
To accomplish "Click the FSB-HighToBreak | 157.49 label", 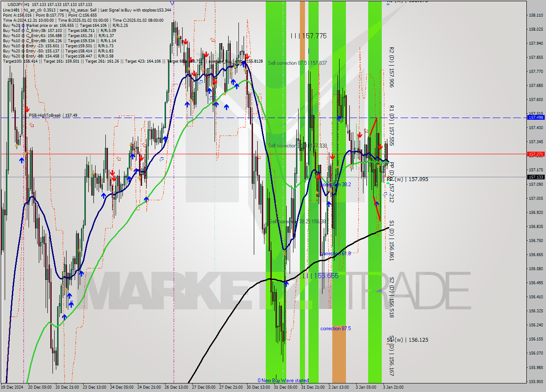I will click(53, 115).
